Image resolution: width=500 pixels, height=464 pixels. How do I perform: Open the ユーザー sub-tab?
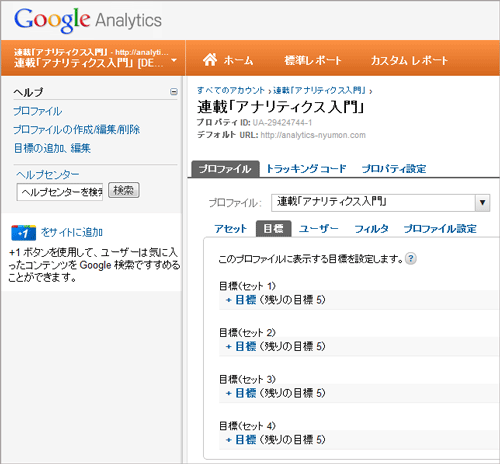click(319, 229)
